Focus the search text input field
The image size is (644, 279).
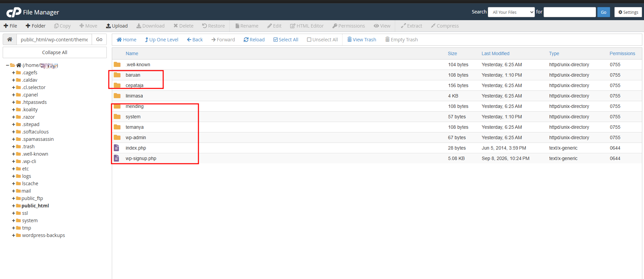pos(569,12)
